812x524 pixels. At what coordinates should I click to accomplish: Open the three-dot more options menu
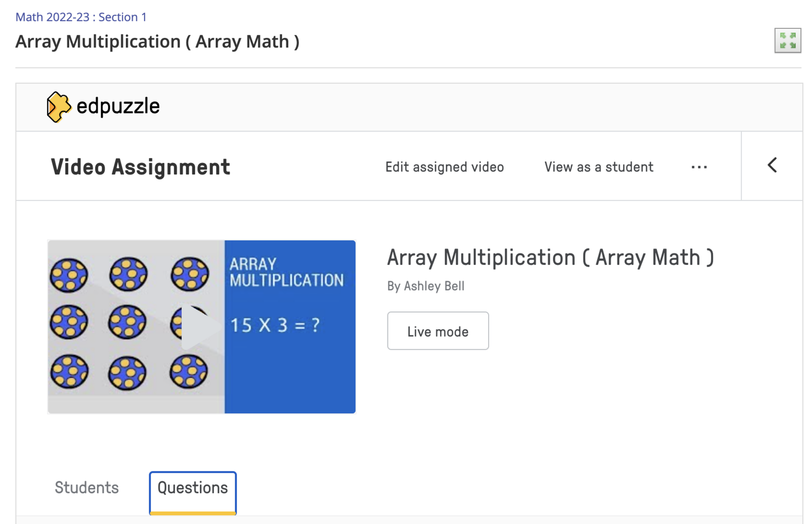[x=699, y=167]
